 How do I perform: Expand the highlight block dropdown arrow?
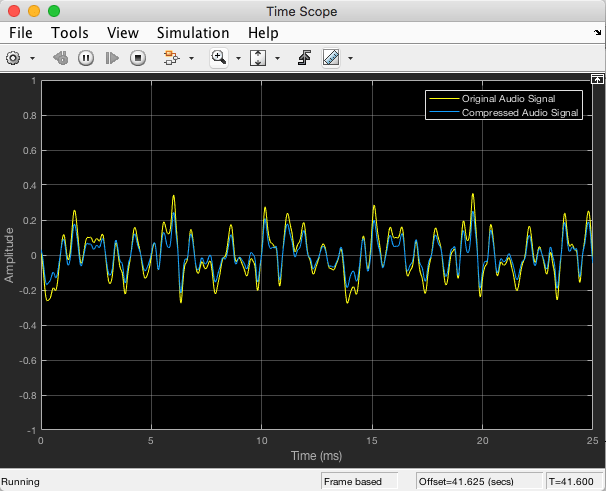tap(191, 58)
